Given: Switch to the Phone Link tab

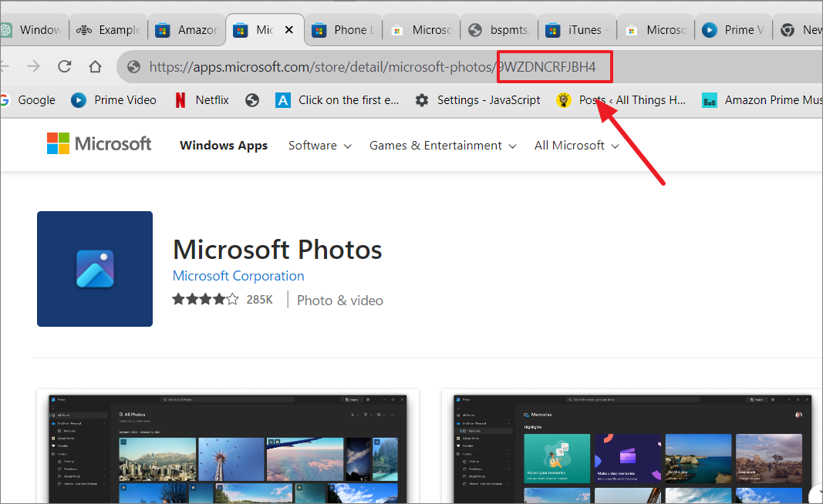Looking at the screenshot, I should (343, 30).
